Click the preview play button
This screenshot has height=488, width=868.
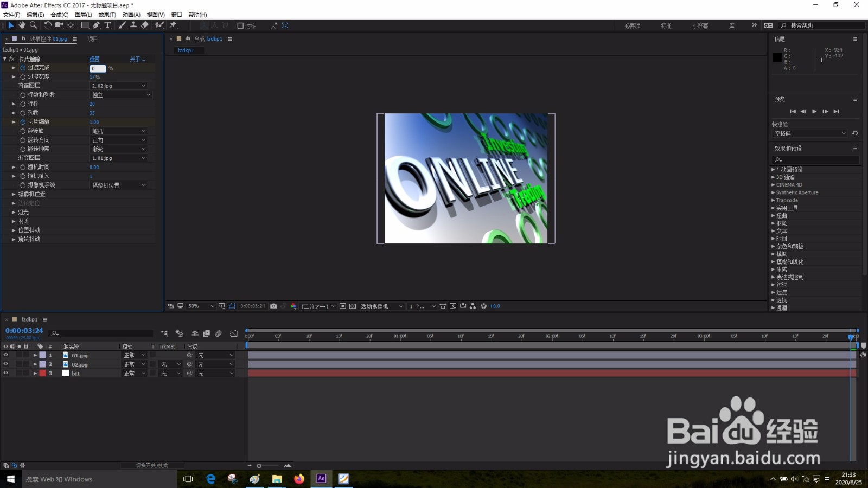pyautogui.click(x=814, y=111)
